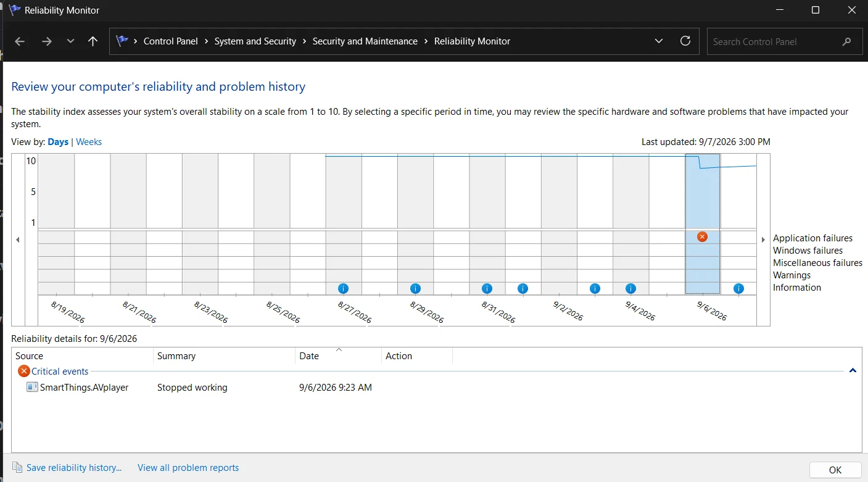Shift the chart to earlier dates with left arrow

18,239
